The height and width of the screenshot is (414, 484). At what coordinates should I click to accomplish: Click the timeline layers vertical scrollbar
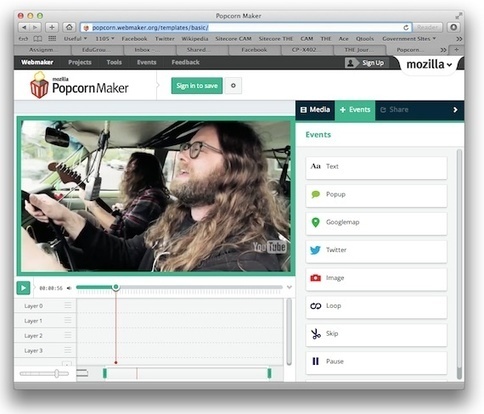(x=289, y=332)
